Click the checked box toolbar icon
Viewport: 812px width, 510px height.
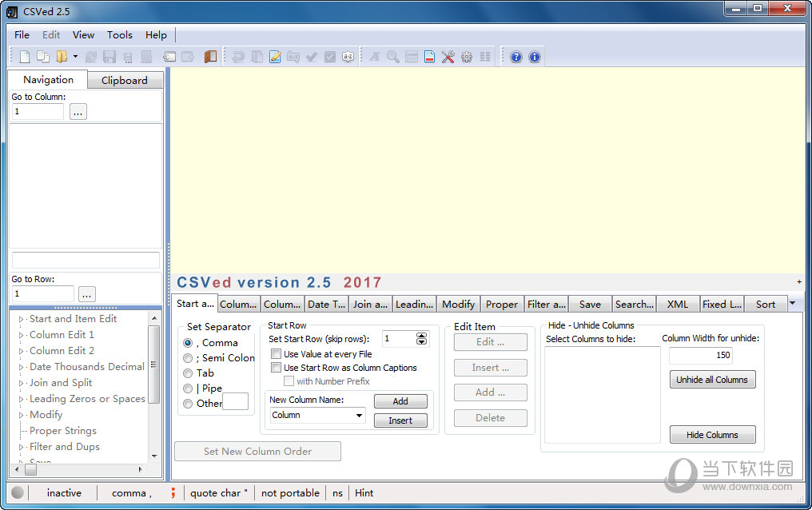coord(330,57)
